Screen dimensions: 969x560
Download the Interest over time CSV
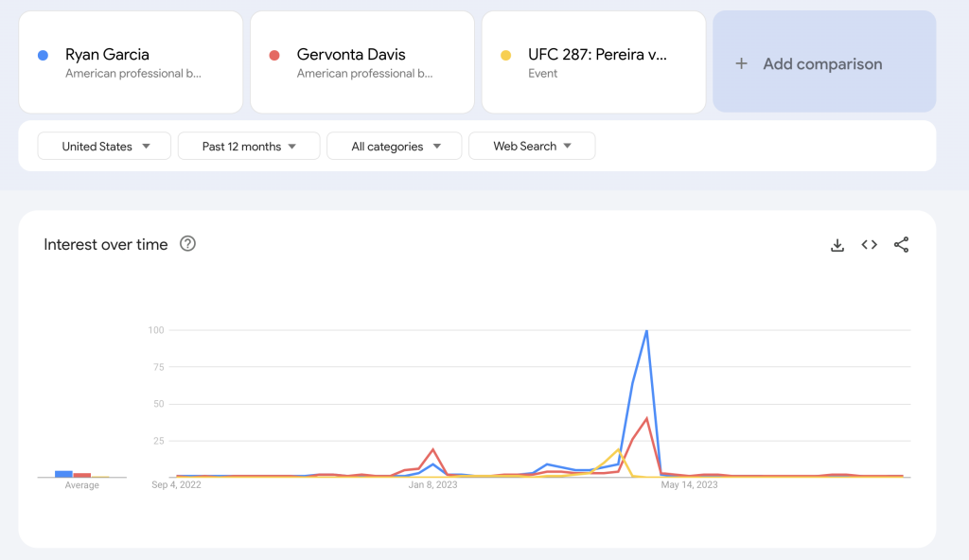837,245
